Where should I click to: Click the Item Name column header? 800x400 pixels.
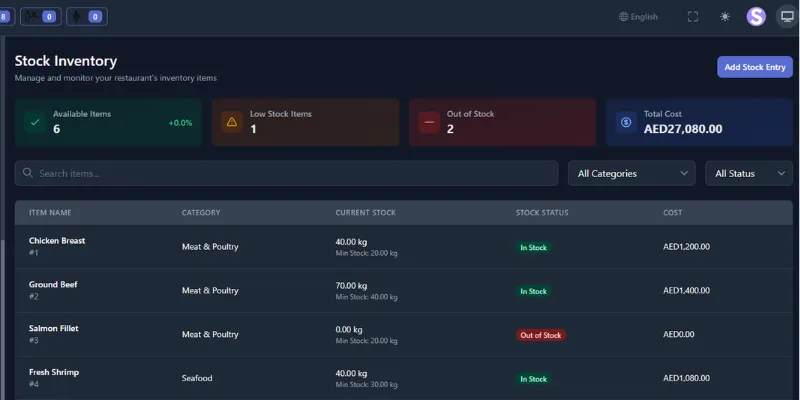tap(50, 212)
